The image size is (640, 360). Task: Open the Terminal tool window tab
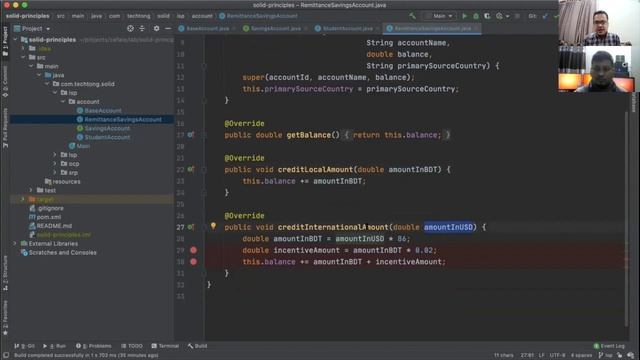pyautogui.click(x=165, y=346)
